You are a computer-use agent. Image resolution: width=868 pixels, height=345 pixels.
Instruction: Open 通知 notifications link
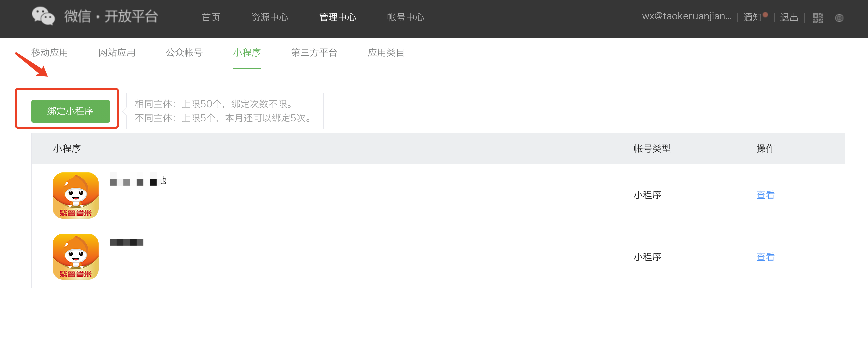pos(752,17)
